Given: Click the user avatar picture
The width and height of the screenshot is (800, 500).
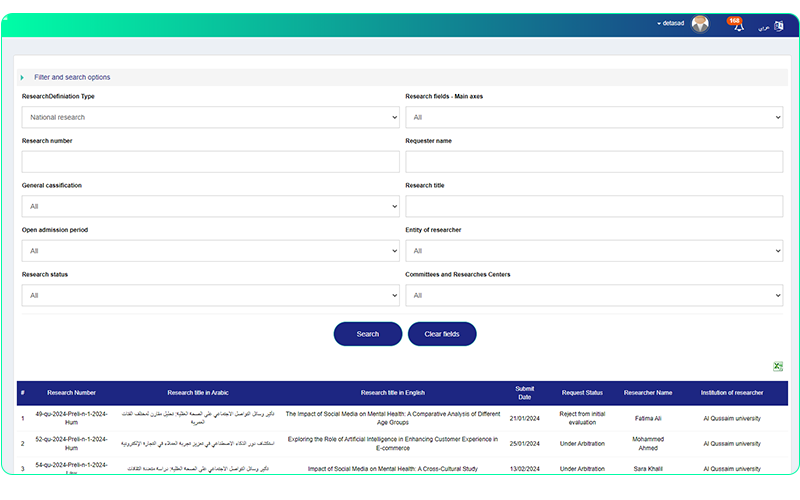Looking at the screenshot, I should [700, 25].
